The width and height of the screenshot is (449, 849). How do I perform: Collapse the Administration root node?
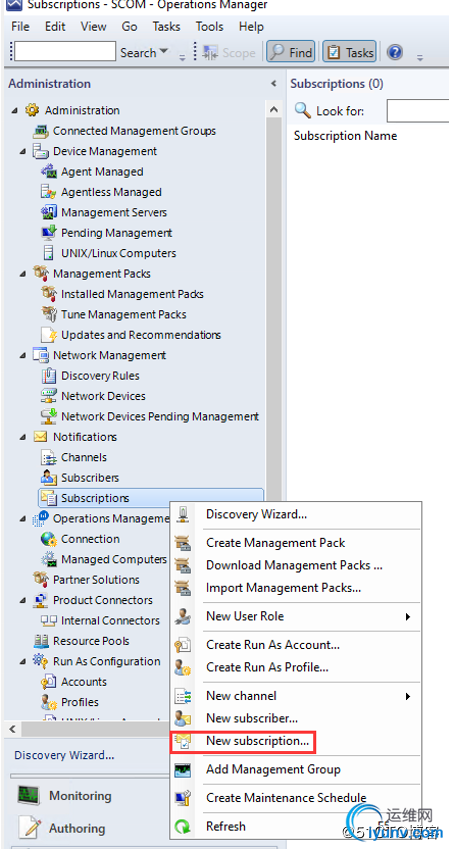14,111
